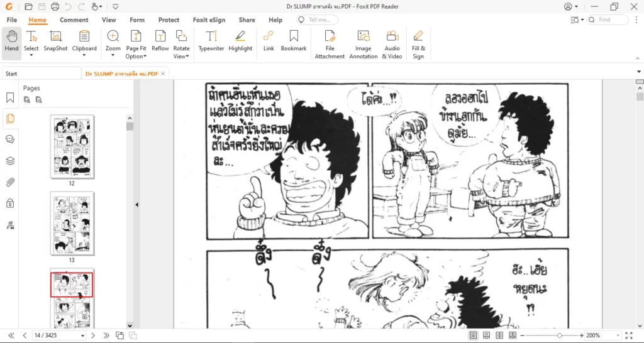Enable continuous page view mode
This screenshot has height=343, width=644.
[x=486, y=335]
